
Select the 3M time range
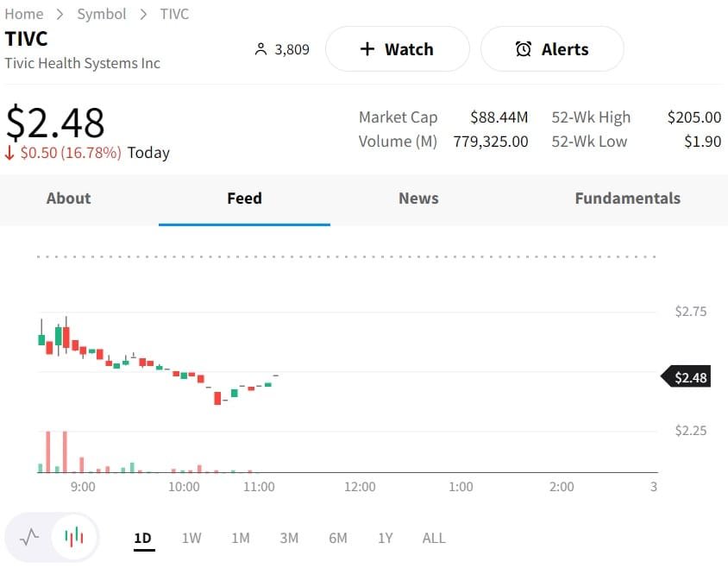[289, 538]
